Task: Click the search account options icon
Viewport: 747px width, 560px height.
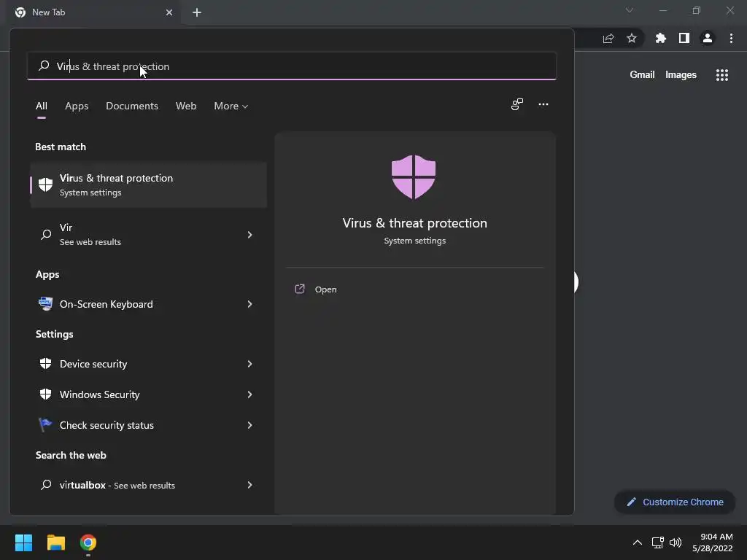Action: (x=517, y=104)
